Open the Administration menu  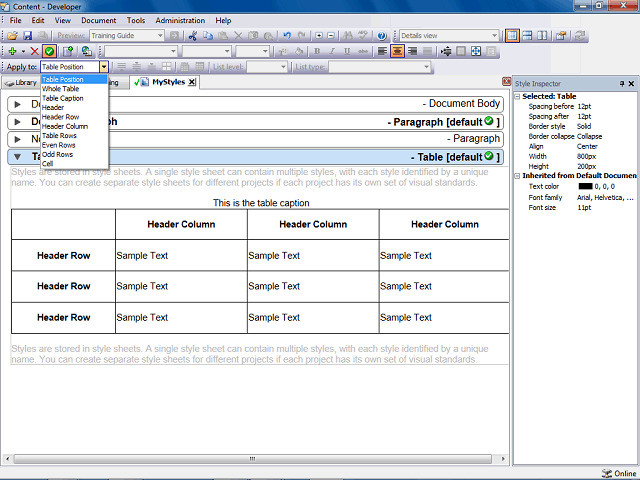pyautogui.click(x=180, y=20)
